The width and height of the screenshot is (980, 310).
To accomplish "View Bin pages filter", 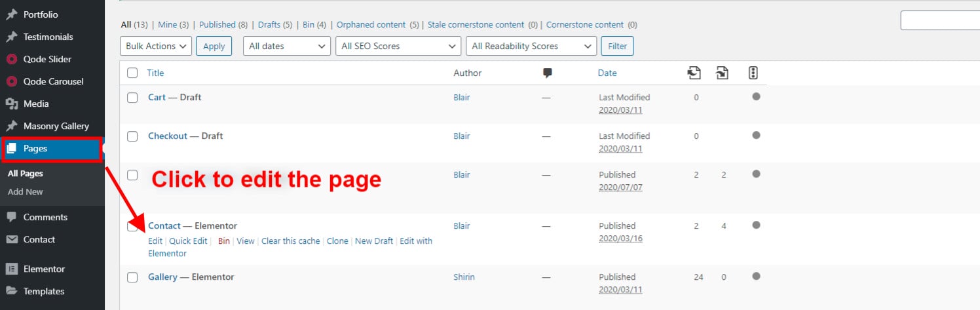I will click(309, 25).
